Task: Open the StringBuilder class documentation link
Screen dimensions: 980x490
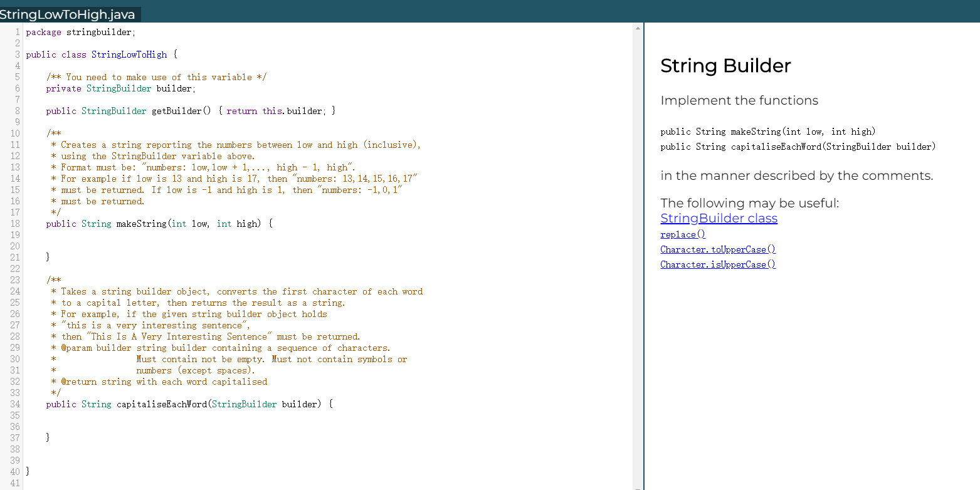Action: tap(719, 218)
